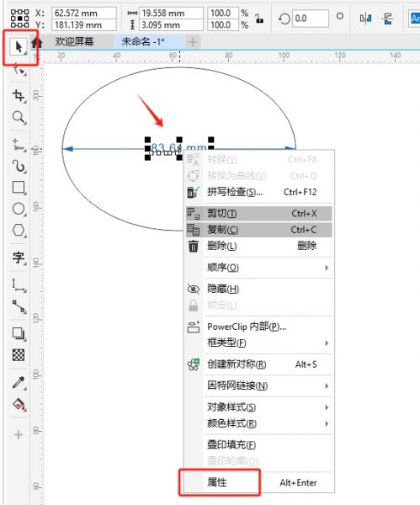Expand the 因特网链接 submenu
This screenshot has width=420, height=505.
[x=259, y=385]
